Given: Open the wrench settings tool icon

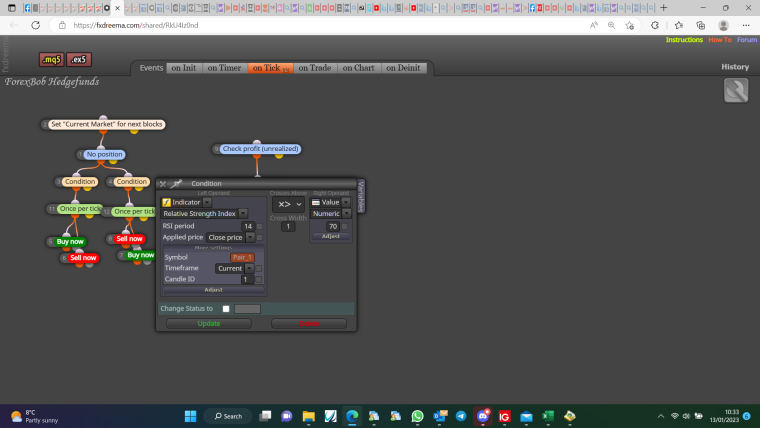Looking at the screenshot, I should tap(736, 90).
